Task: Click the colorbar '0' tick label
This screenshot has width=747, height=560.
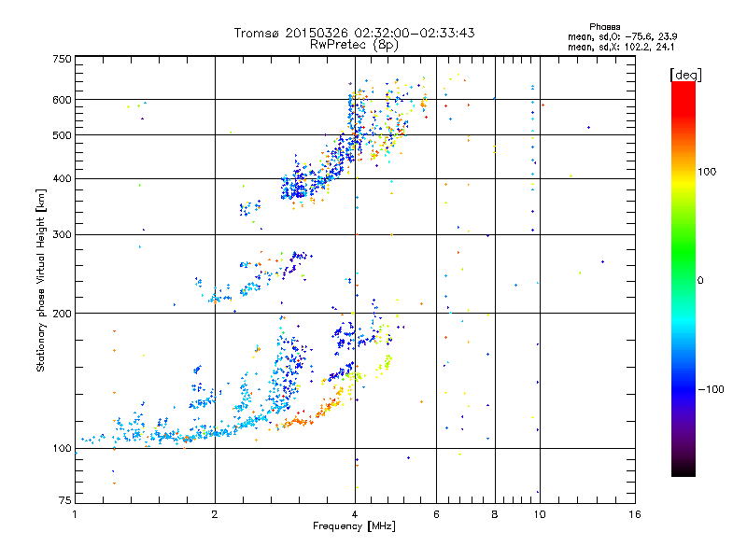Action: [699, 281]
